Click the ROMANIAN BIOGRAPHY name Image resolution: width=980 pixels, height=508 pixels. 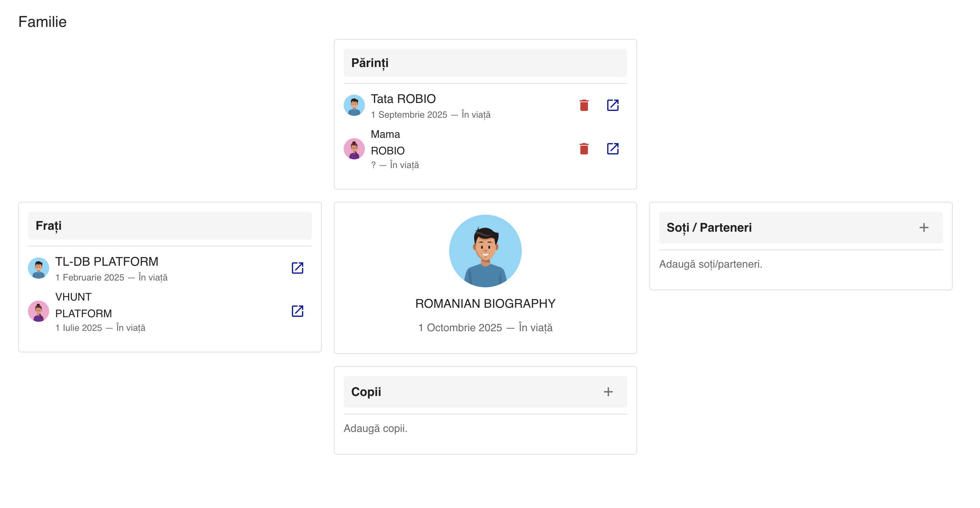[485, 304]
